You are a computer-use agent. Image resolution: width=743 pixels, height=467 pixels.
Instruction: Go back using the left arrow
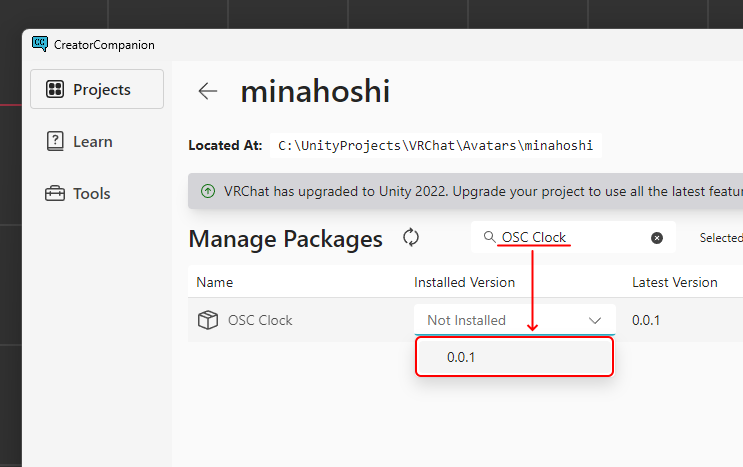click(208, 92)
